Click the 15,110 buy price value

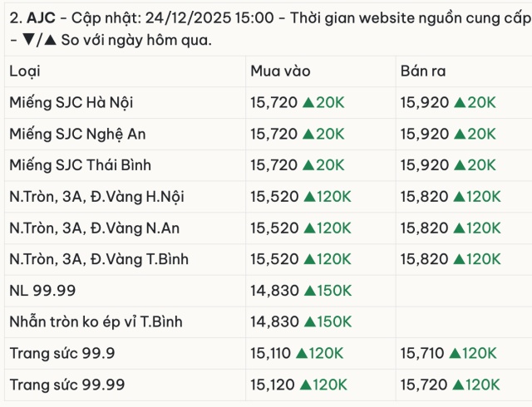[x=270, y=354]
